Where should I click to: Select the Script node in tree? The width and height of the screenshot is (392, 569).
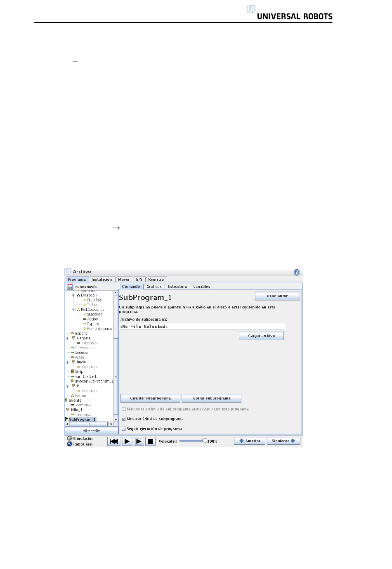tap(79, 372)
